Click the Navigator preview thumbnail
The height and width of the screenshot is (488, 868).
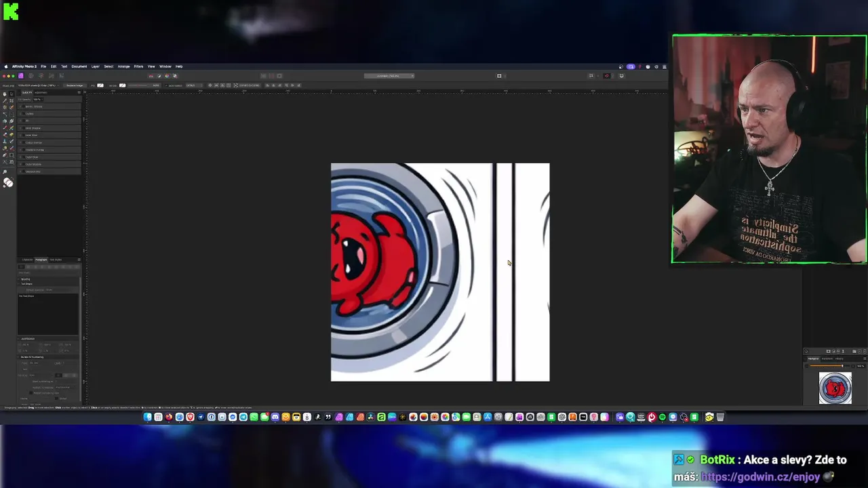pos(835,388)
